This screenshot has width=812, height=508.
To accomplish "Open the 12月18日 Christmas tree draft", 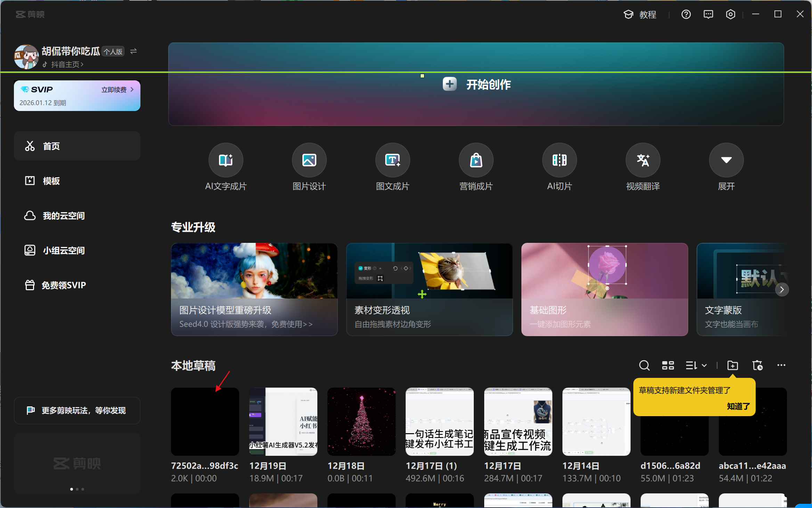I will [x=361, y=421].
